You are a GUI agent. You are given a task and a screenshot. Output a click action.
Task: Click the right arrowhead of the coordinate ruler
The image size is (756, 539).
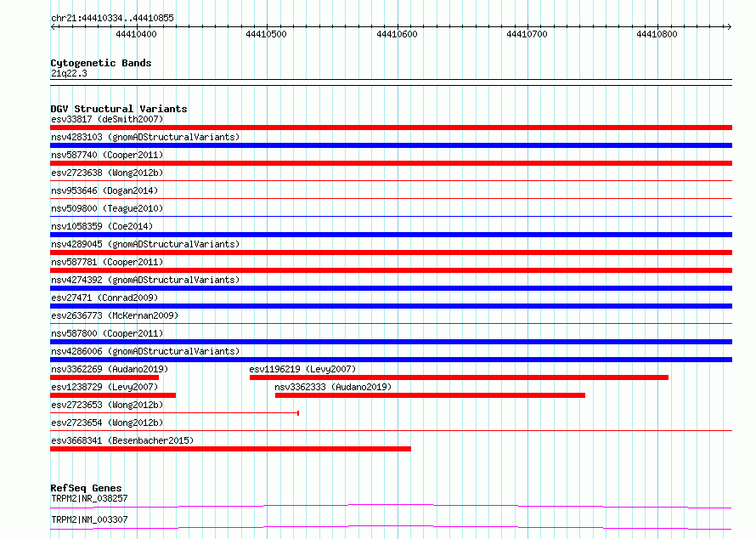(729, 26)
